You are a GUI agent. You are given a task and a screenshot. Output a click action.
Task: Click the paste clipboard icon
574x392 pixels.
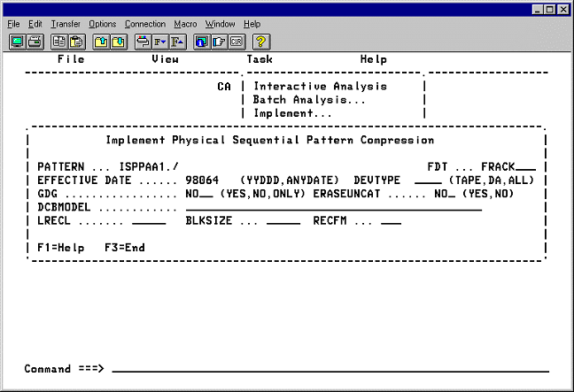click(x=76, y=42)
